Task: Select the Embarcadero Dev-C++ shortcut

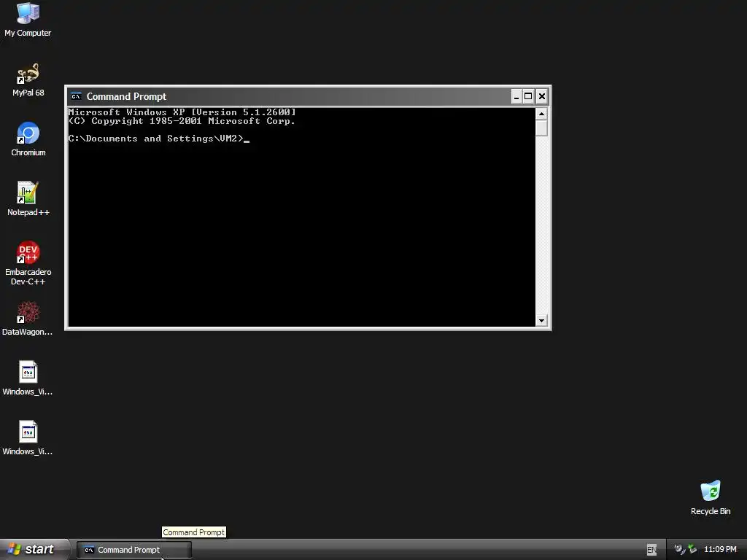Action: pyautogui.click(x=28, y=262)
